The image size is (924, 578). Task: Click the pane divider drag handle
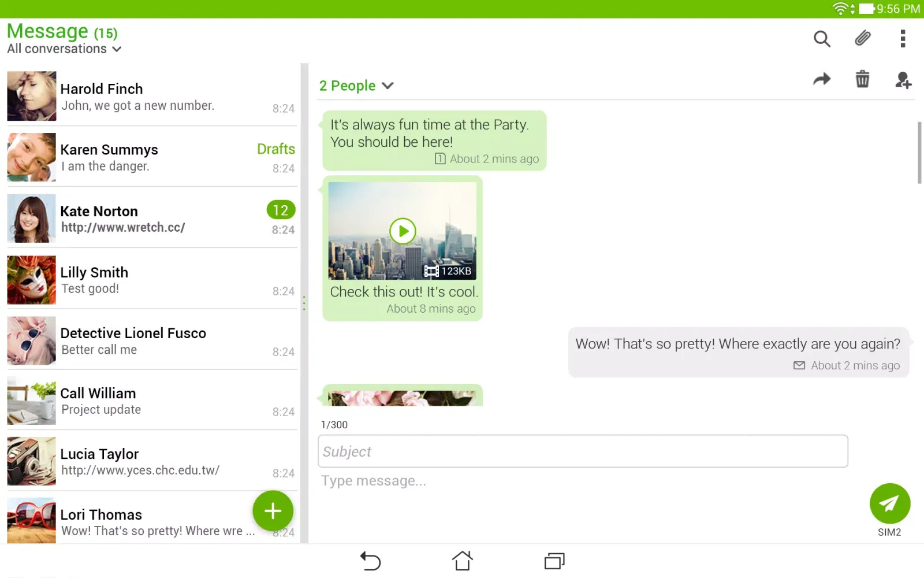coord(304,303)
